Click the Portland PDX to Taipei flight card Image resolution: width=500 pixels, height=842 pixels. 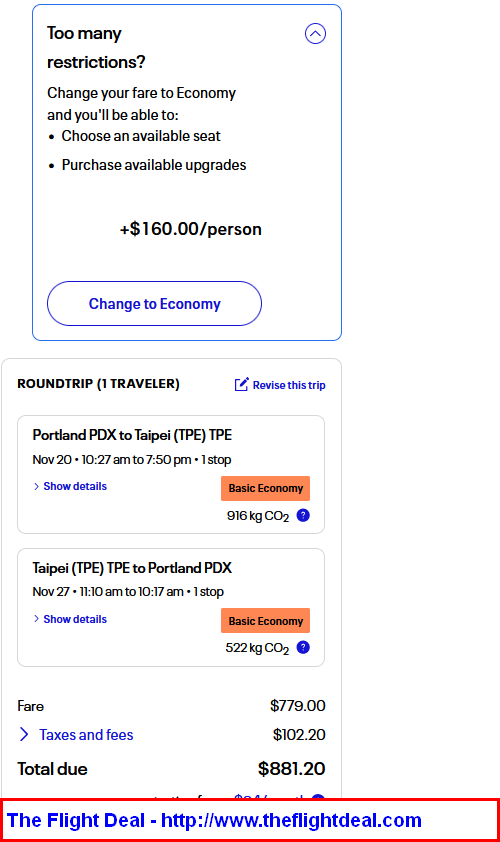coord(171,475)
